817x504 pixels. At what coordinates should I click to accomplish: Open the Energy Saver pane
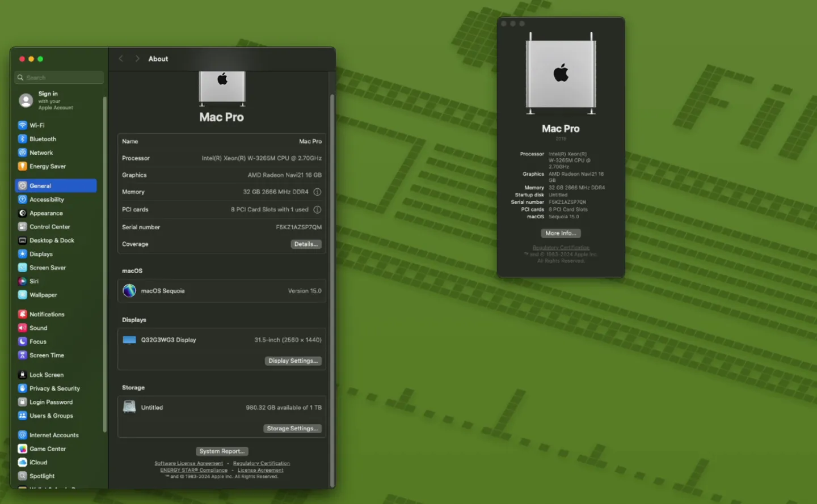47,166
